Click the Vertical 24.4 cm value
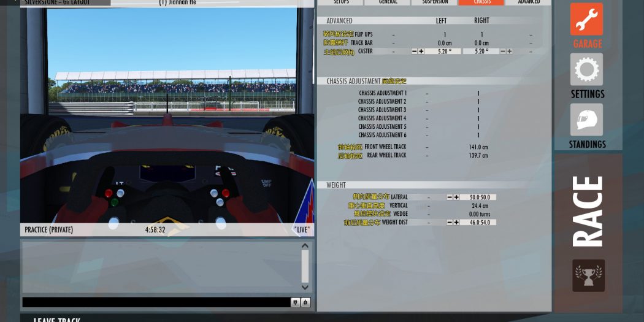Screen dimensions: 644x322 (x=480, y=205)
